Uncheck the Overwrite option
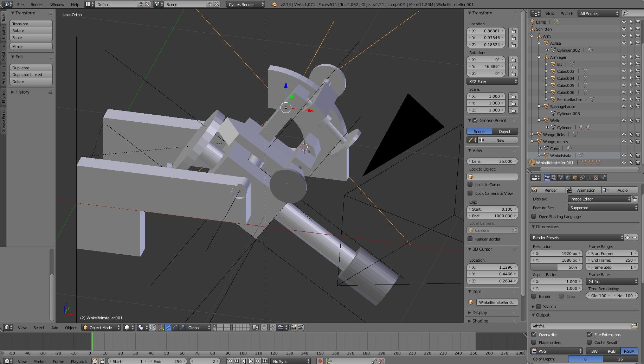 tap(534, 334)
